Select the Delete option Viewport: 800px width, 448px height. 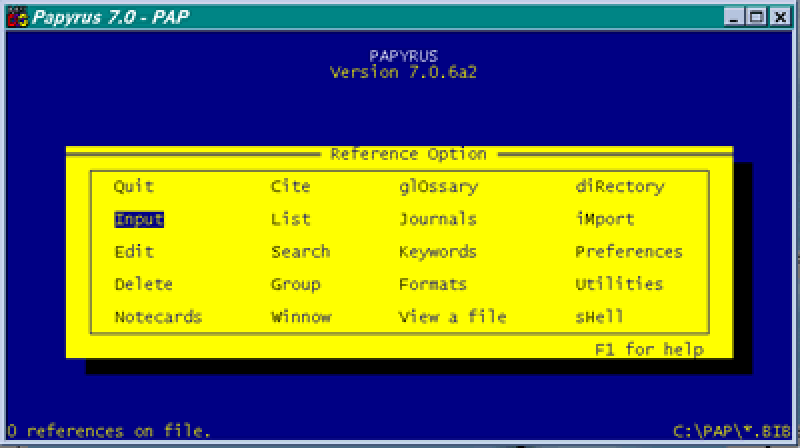click(143, 284)
